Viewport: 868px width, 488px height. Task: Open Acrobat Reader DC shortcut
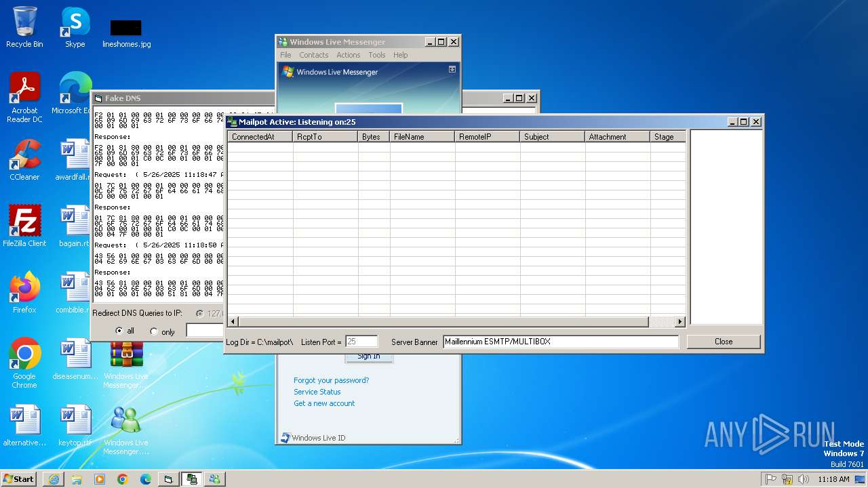point(24,98)
